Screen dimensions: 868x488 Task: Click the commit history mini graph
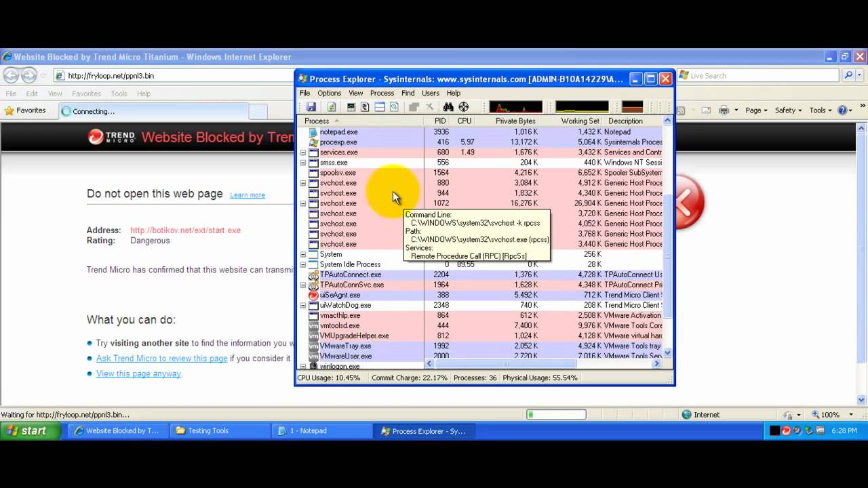pyautogui.click(x=582, y=106)
